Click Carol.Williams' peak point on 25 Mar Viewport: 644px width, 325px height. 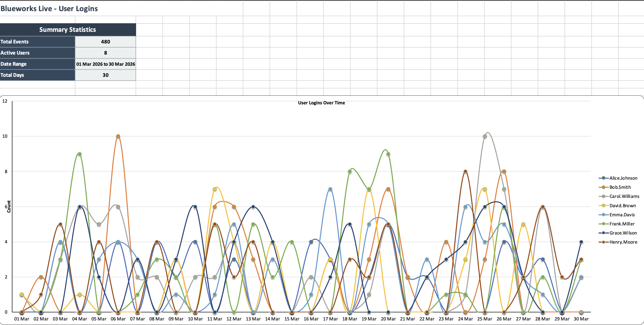[485, 136]
